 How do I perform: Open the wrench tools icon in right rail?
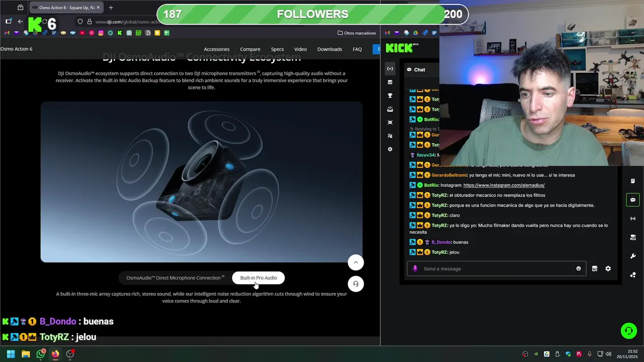click(x=633, y=256)
